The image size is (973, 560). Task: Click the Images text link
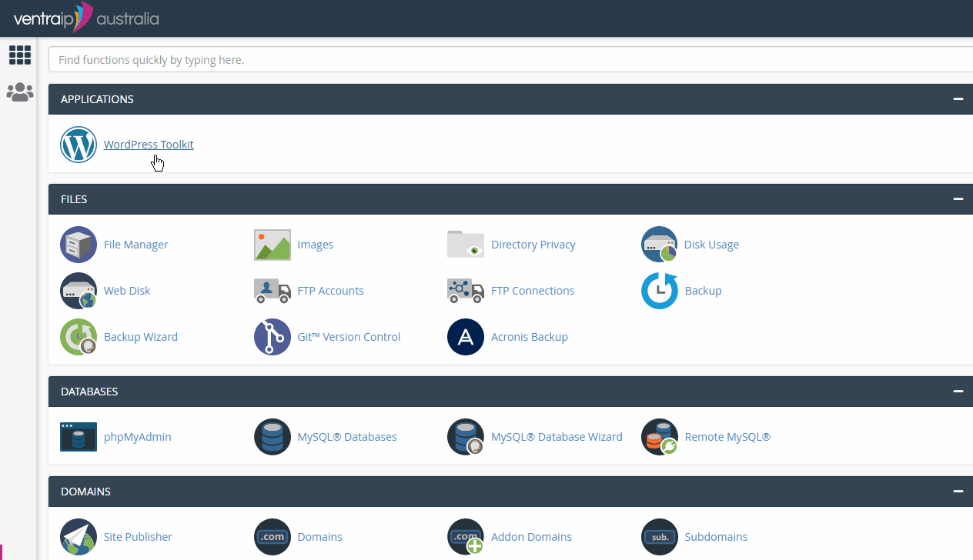point(316,245)
